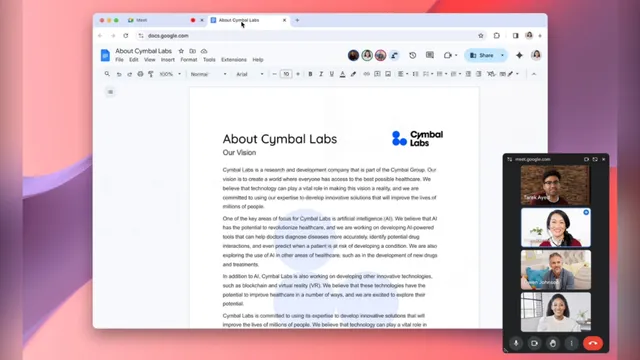
Task: Activate the paint format tool
Action: pos(151,74)
